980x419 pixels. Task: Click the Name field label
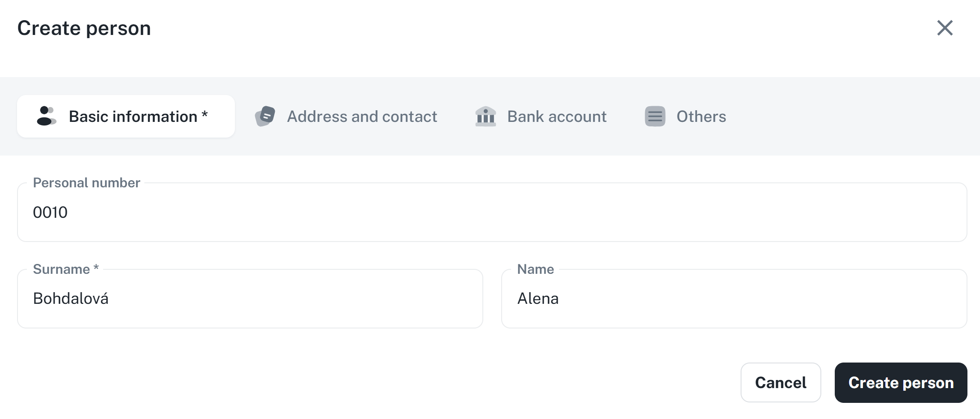pos(535,269)
